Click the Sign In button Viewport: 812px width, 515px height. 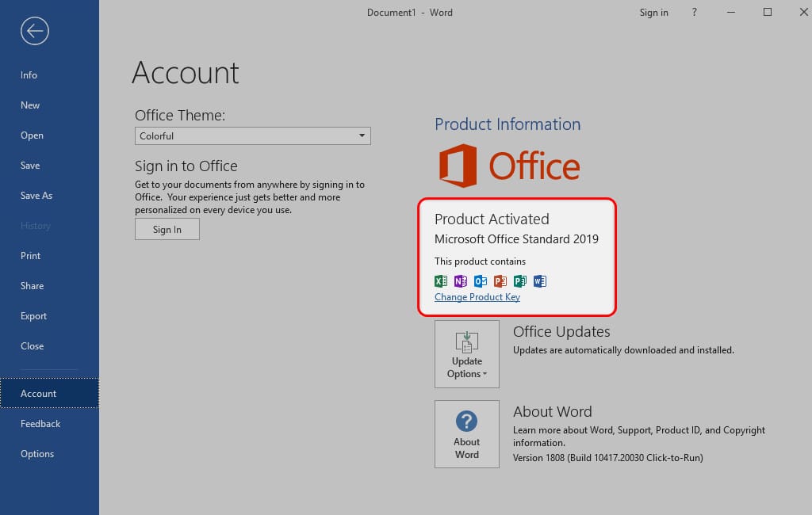pyautogui.click(x=167, y=229)
